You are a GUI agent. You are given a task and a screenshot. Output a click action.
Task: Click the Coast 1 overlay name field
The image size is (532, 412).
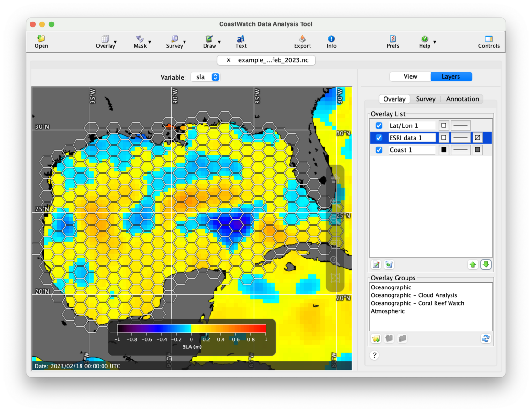(x=412, y=150)
